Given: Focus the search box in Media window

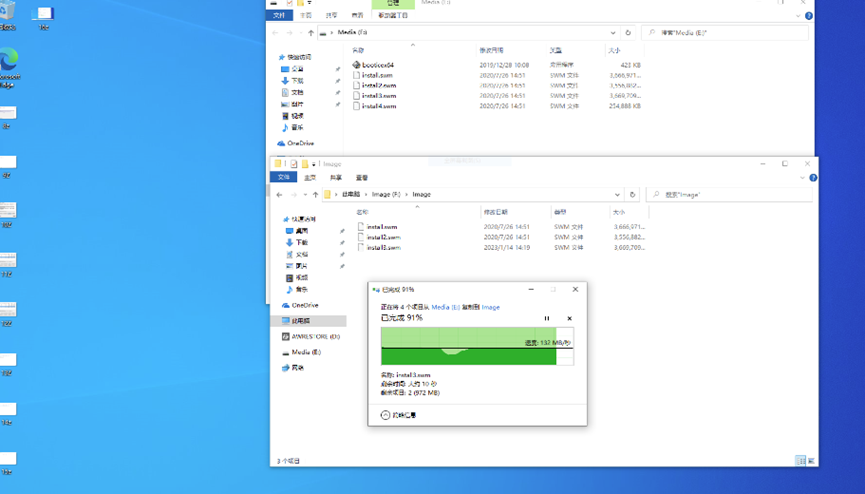Looking at the screenshot, I should click(x=724, y=33).
